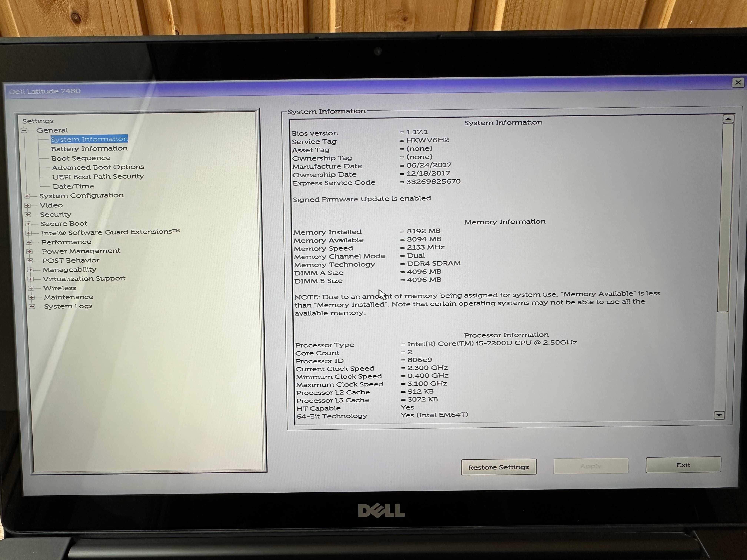The height and width of the screenshot is (560, 747).
Task: Click the Processor ID value 806e9
Action: click(x=419, y=360)
